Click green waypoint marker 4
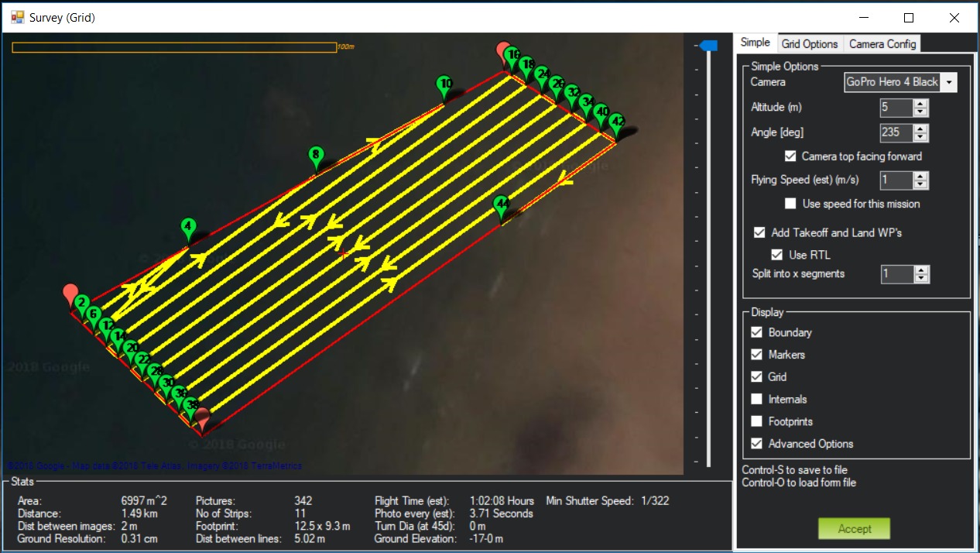 pos(187,229)
